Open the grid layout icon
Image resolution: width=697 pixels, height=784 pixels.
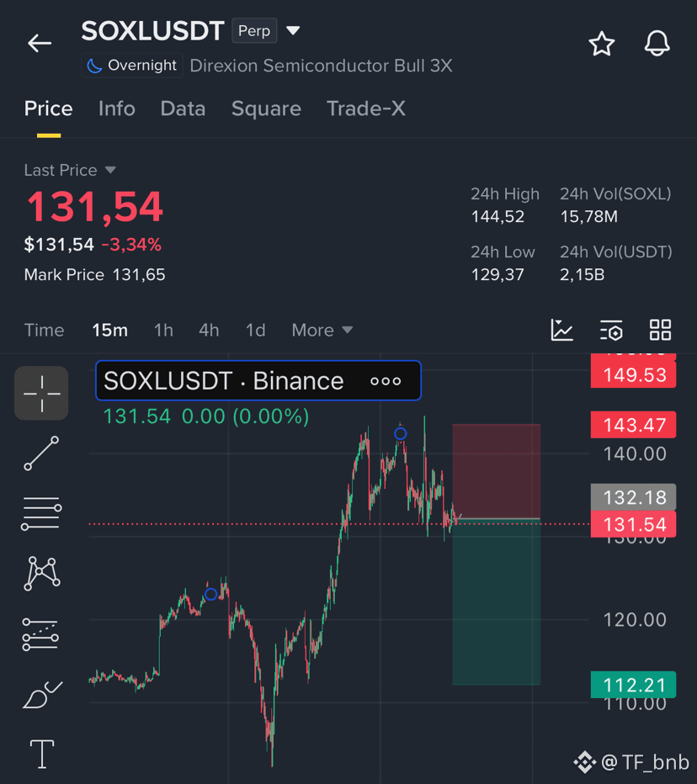660,330
